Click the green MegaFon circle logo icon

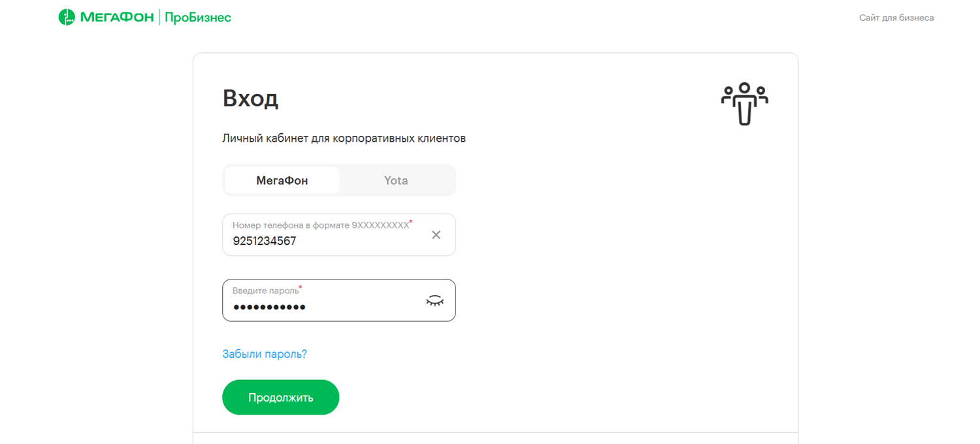point(67,18)
